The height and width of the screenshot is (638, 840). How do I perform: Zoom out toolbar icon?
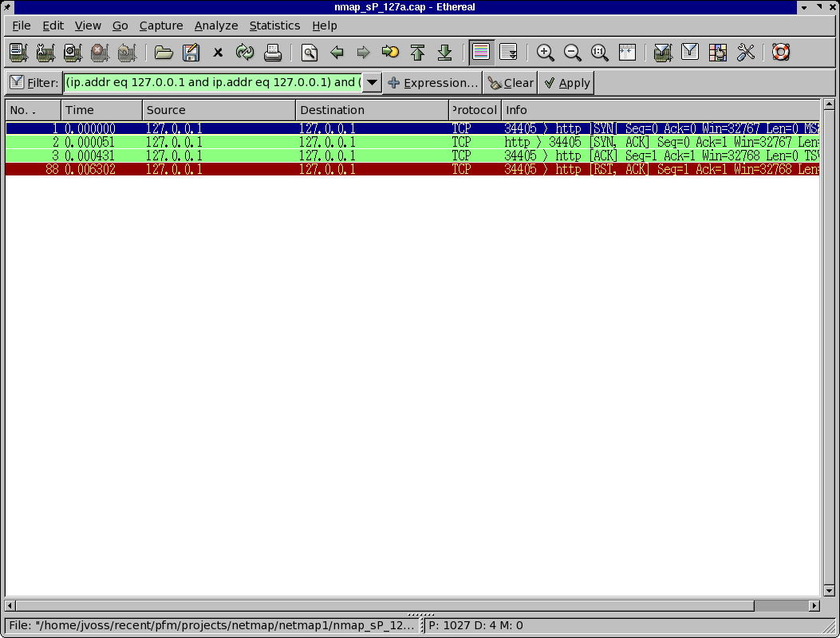(573, 53)
